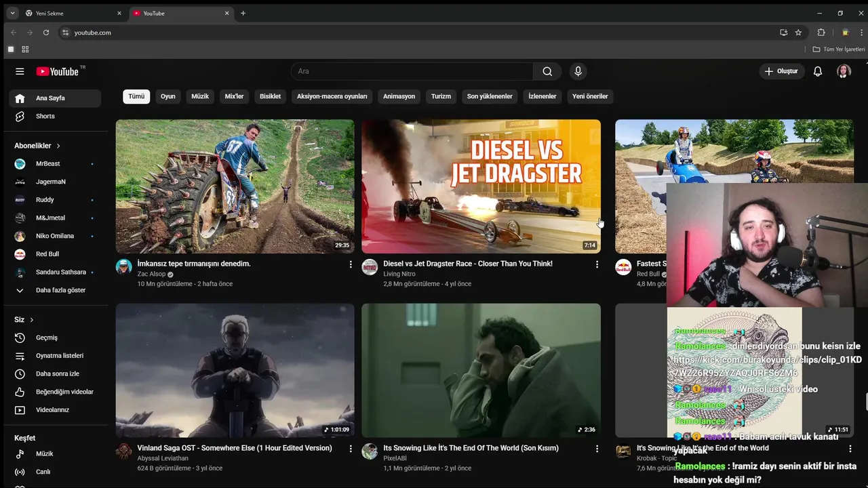Screen dimensions: 868x488
Task: Play the spiked-tire hill climb video thumbnail
Action: pyautogui.click(x=235, y=186)
